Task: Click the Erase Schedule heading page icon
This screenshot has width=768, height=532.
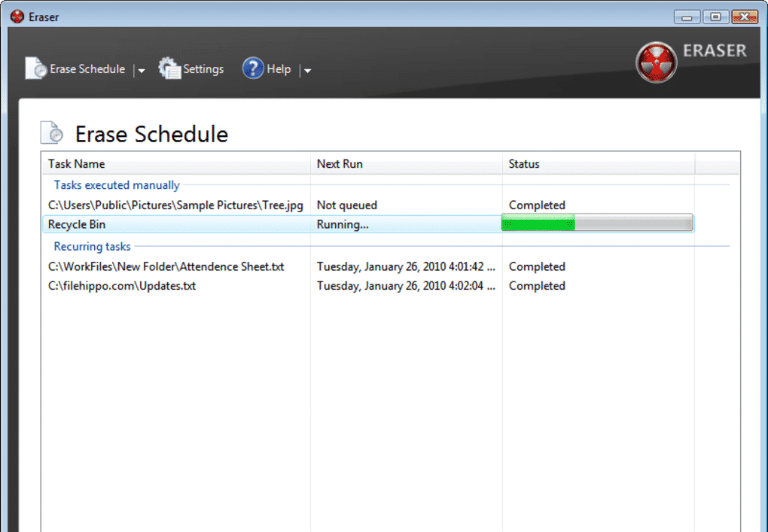Action: point(52,133)
